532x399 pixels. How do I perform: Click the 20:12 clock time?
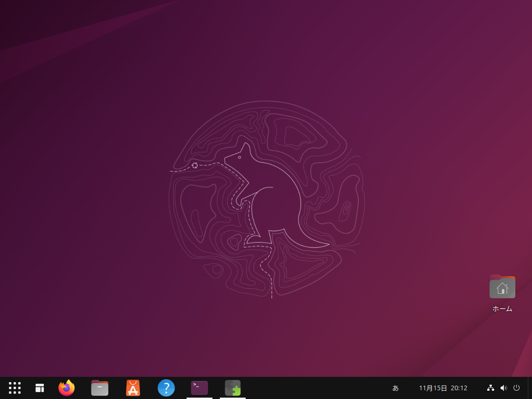point(459,388)
